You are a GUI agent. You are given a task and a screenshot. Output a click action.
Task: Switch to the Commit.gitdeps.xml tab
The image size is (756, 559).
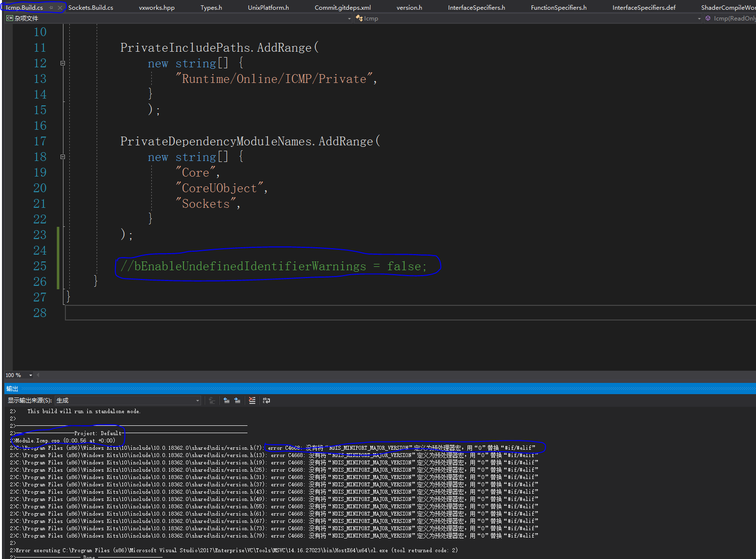coord(343,8)
